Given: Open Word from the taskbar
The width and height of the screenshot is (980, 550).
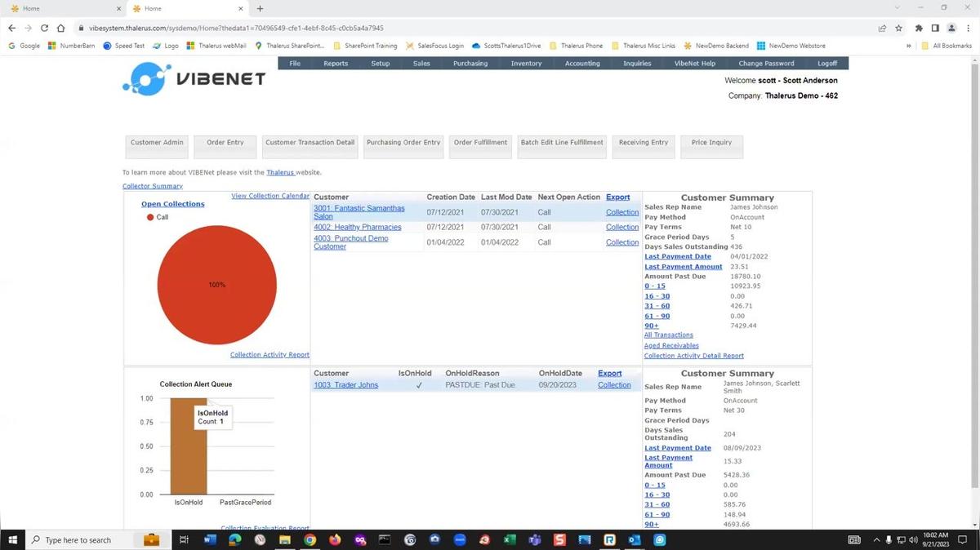Looking at the screenshot, I should coord(209,539).
